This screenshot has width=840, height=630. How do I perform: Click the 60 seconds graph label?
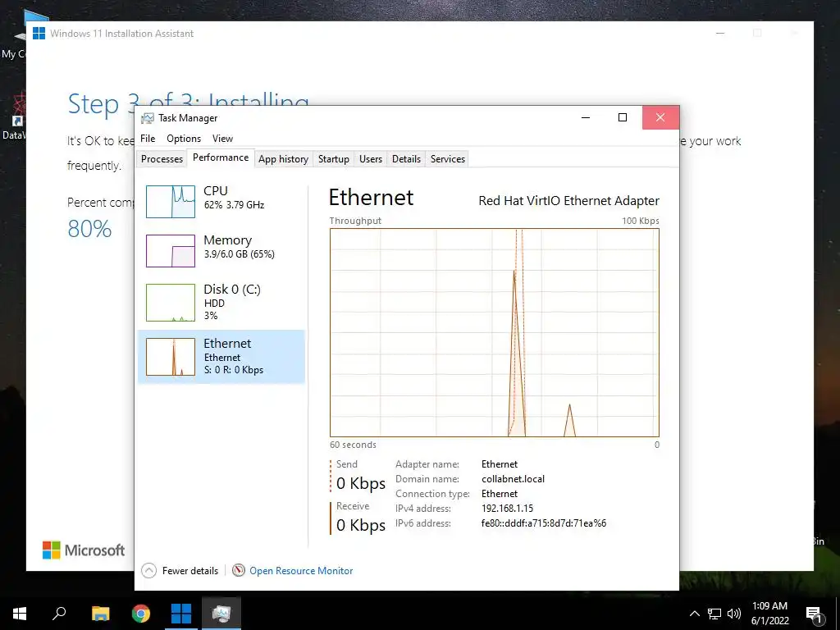353,445
